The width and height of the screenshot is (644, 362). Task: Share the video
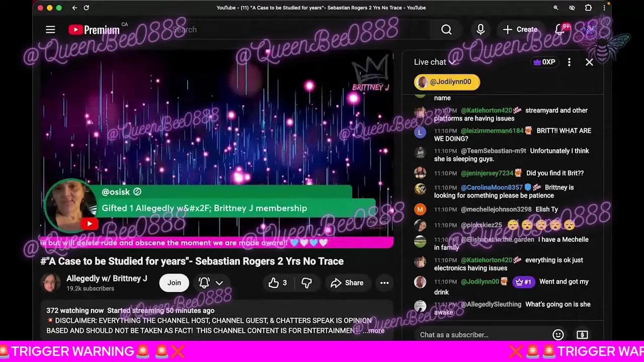tap(347, 283)
